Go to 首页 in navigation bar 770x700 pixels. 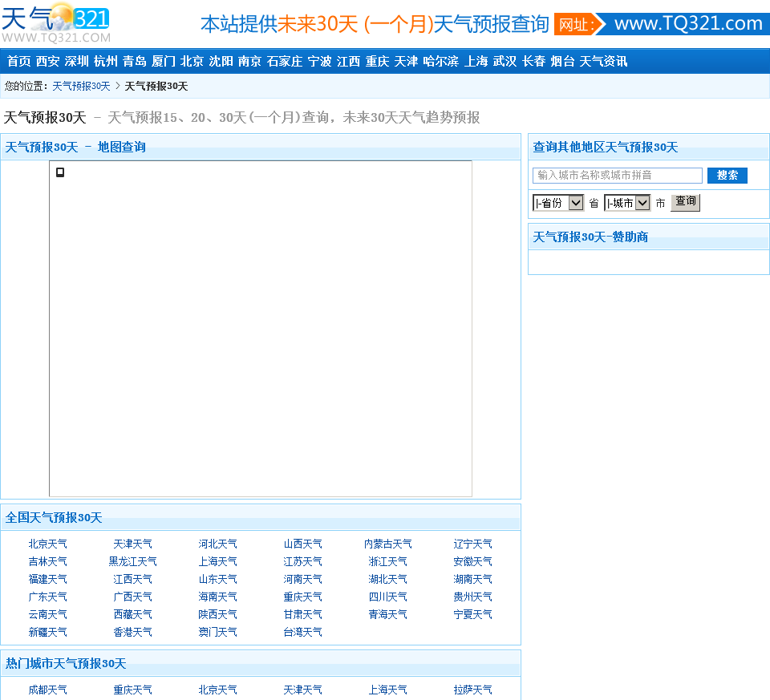pyautogui.click(x=19, y=62)
